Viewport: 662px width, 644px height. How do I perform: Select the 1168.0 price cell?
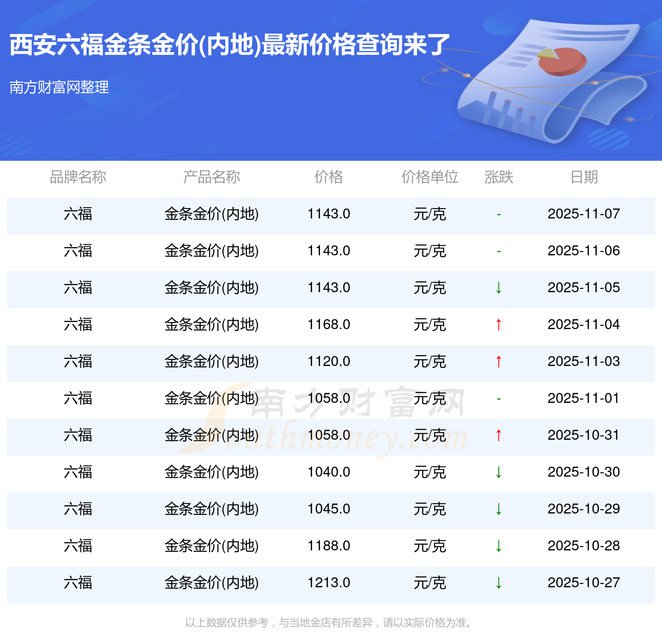coord(329,325)
